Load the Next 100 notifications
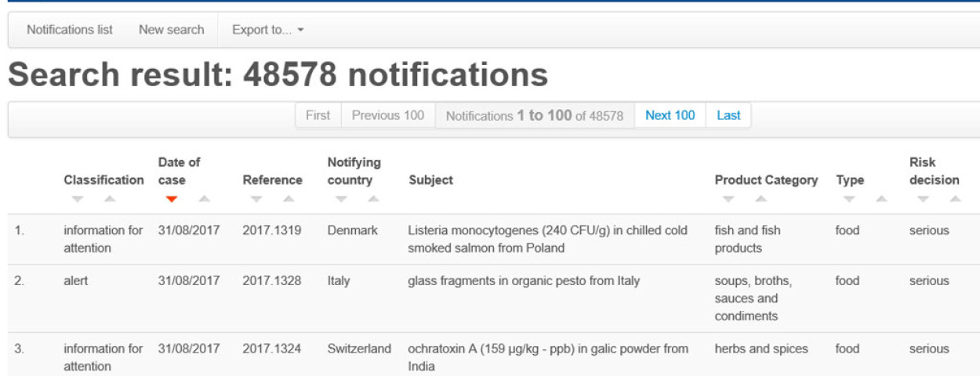Image resolution: width=980 pixels, height=376 pixels. 670,116
